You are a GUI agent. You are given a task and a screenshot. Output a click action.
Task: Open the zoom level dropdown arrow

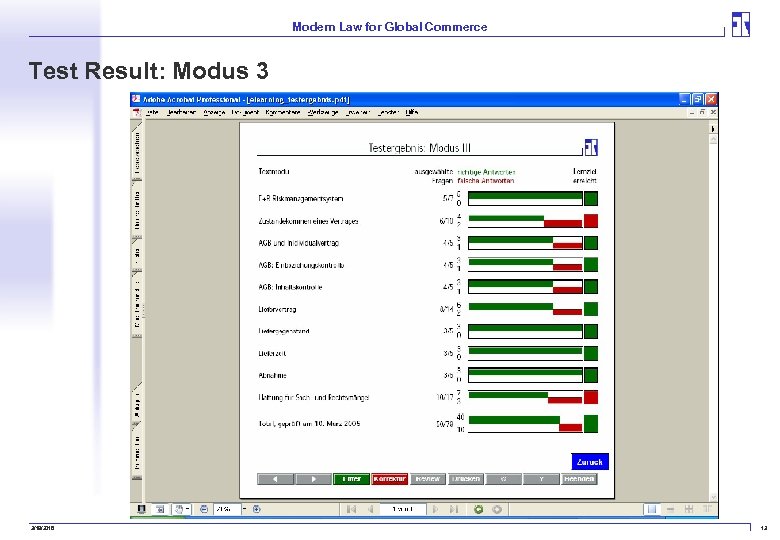pyautogui.click(x=244, y=509)
